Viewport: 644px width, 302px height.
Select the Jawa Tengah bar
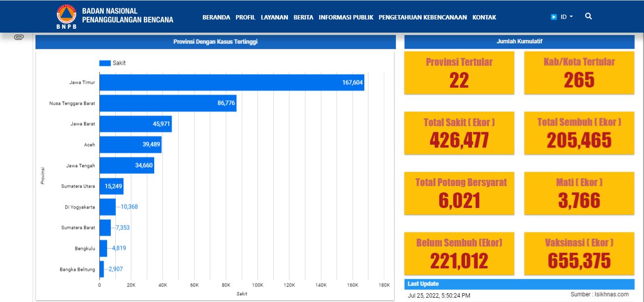pyautogui.click(x=127, y=166)
